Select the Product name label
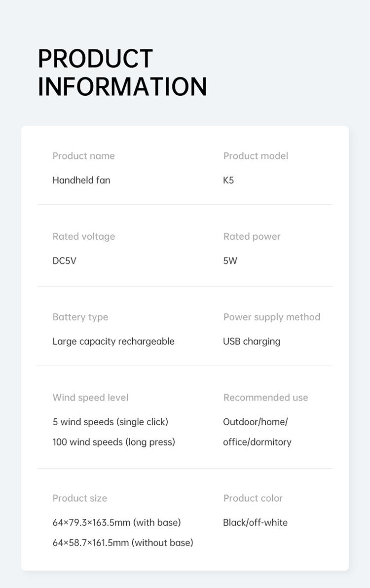The width and height of the screenshot is (370, 588). click(83, 156)
